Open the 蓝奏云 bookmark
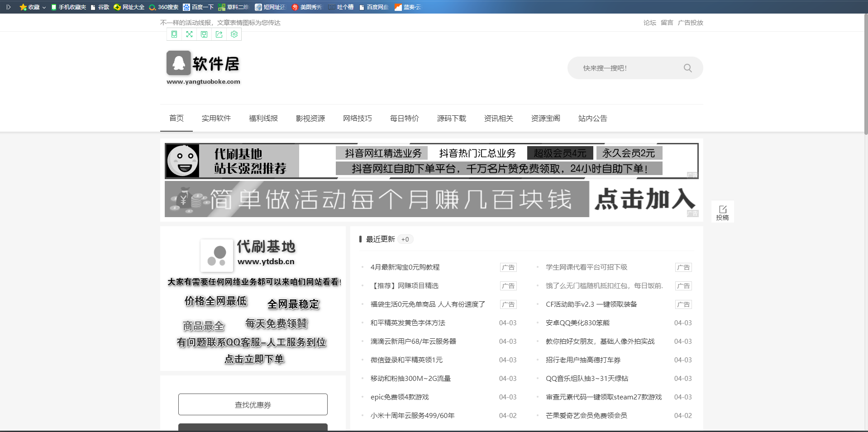Image resolution: width=868 pixels, height=432 pixels. pos(408,7)
